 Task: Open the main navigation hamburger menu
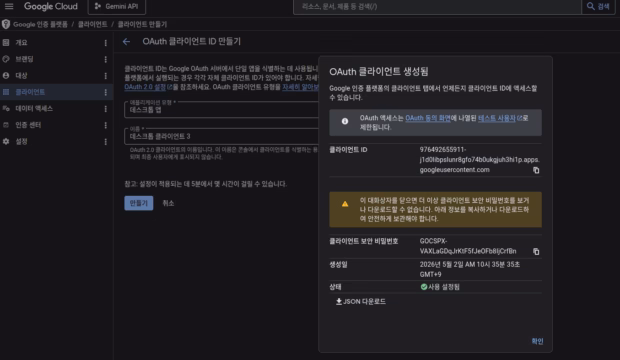pos(9,6)
